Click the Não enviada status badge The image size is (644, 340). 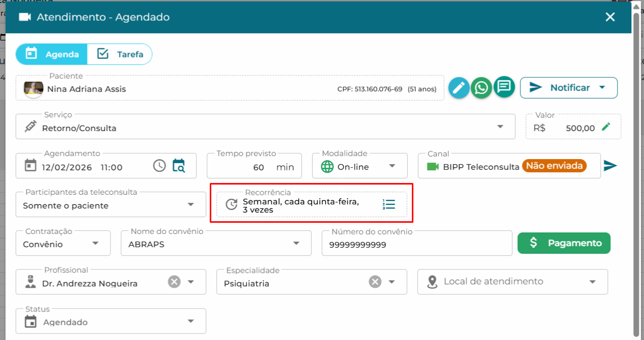tap(555, 166)
